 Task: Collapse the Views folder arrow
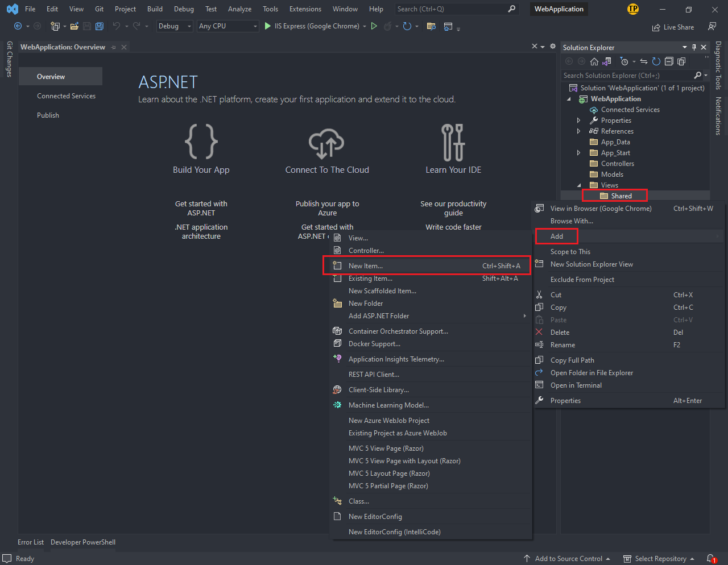[x=579, y=185]
